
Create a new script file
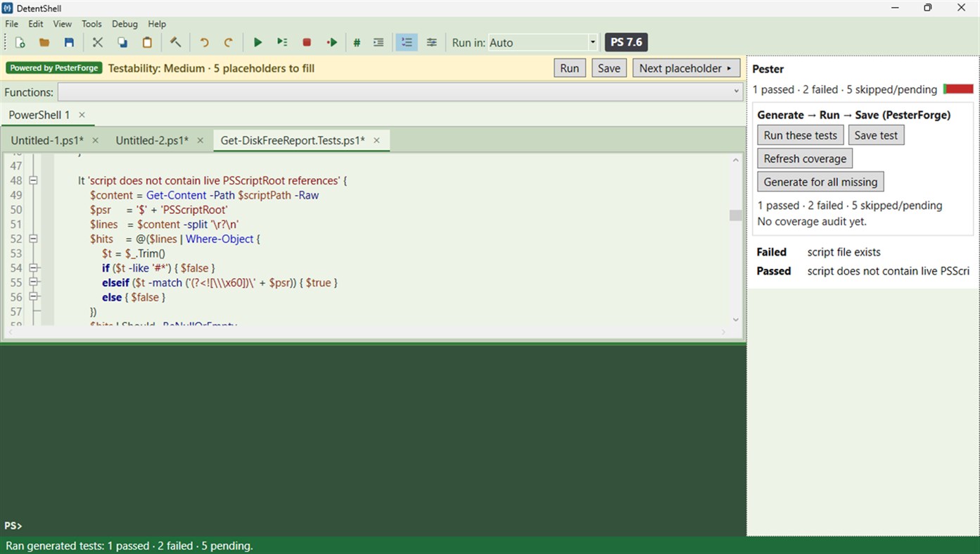20,42
